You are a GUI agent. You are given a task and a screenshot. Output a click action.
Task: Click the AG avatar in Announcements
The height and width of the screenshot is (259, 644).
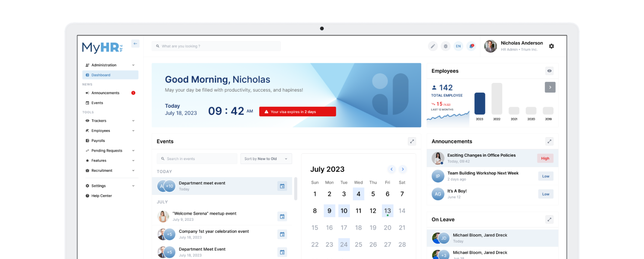point(438,194)
